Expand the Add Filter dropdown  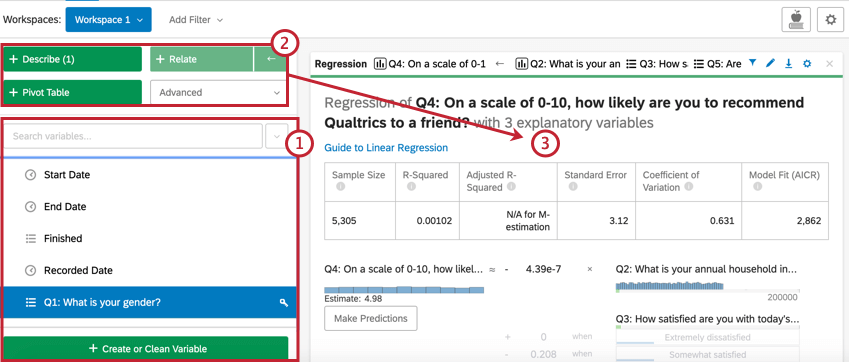click(x=195, y=20)
